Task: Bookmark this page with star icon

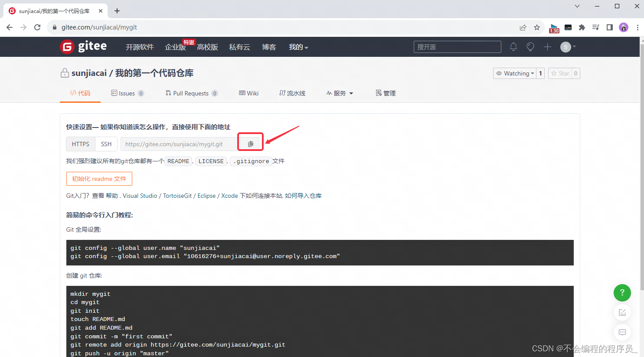Action: pyautogui.click(x=537, y=27)
